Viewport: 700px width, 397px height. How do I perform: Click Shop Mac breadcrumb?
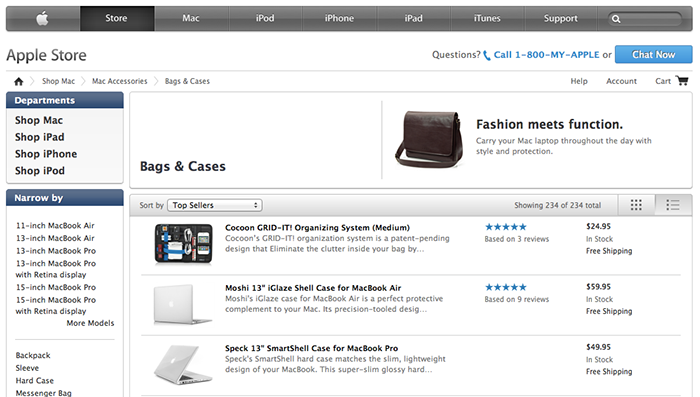tap(58, 81)
